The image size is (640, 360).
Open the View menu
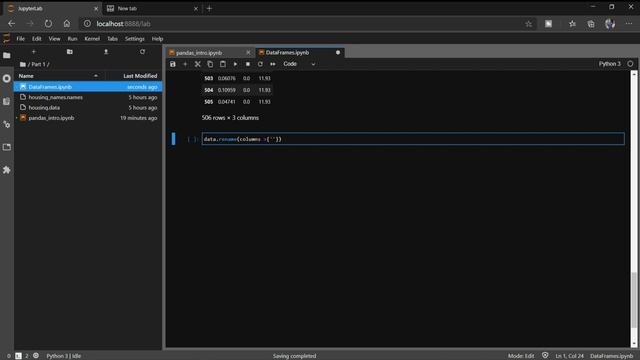click(x=54, y=39)
